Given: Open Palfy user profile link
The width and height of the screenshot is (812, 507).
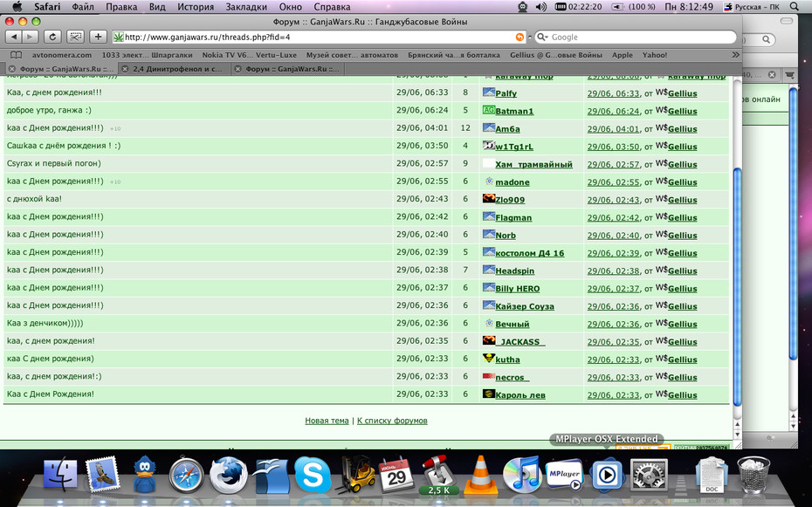Looking at the screenshot, I should tap(506, 93).
